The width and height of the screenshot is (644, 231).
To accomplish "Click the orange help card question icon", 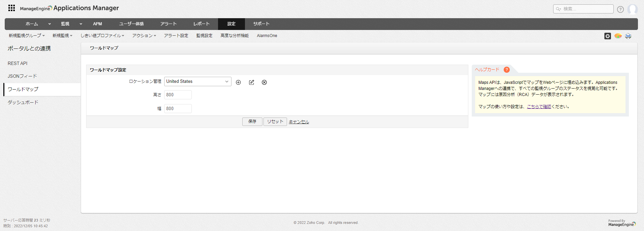I will [507, 70].
